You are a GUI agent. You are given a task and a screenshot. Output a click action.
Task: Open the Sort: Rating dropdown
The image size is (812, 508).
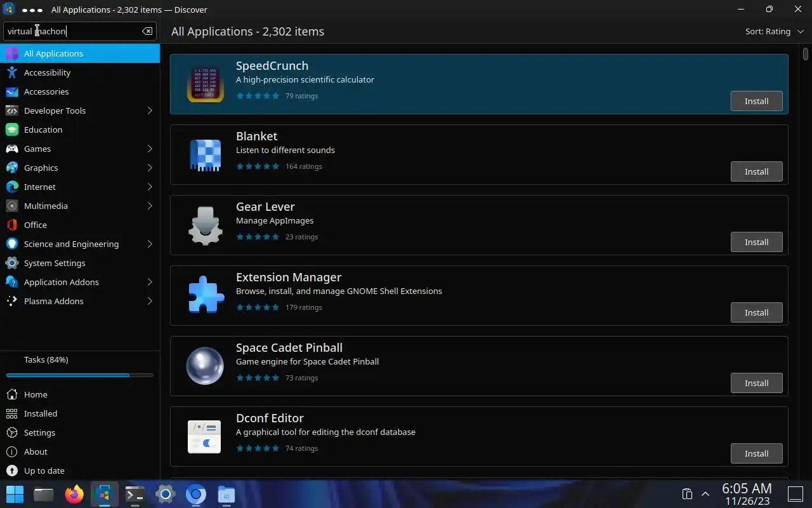point(774,31)
